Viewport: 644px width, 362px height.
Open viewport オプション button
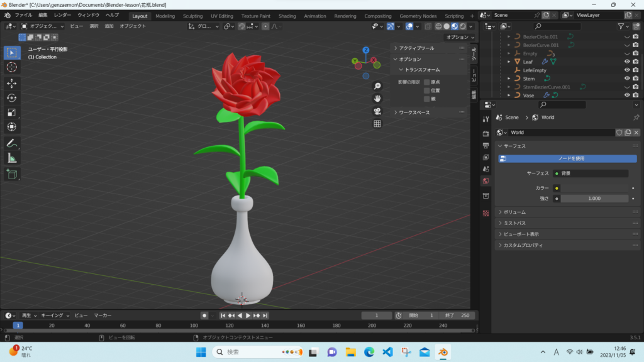[460, 37]
